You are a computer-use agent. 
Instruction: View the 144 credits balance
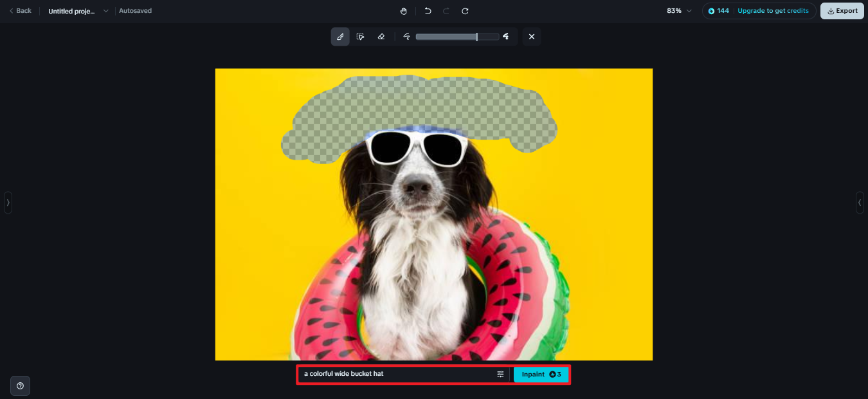719,11
